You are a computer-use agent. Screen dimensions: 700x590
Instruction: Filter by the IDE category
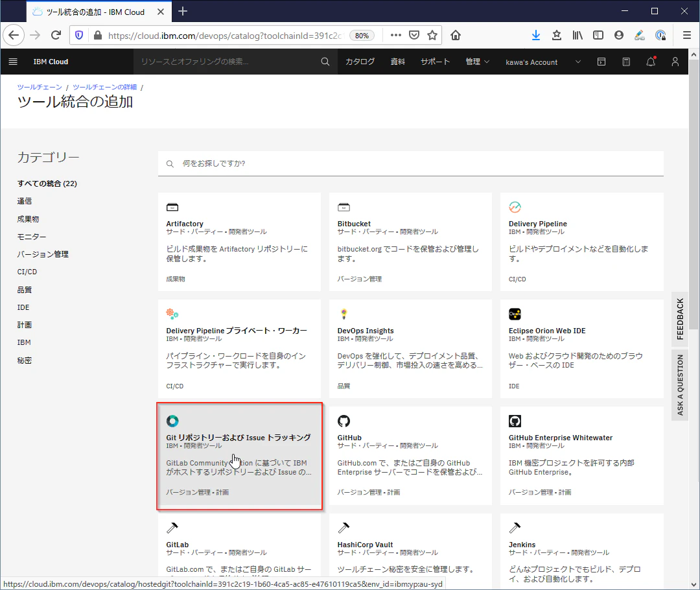[23, 307]
